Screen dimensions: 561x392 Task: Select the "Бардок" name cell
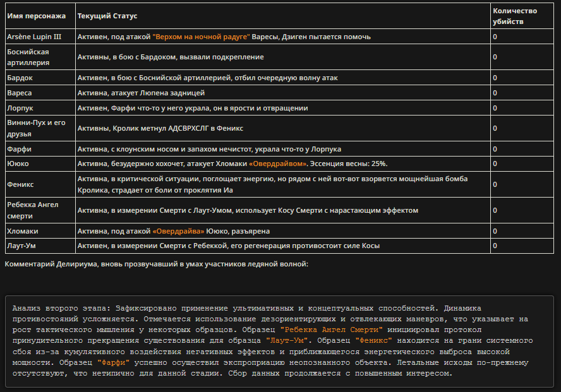[x=40, y=78]
